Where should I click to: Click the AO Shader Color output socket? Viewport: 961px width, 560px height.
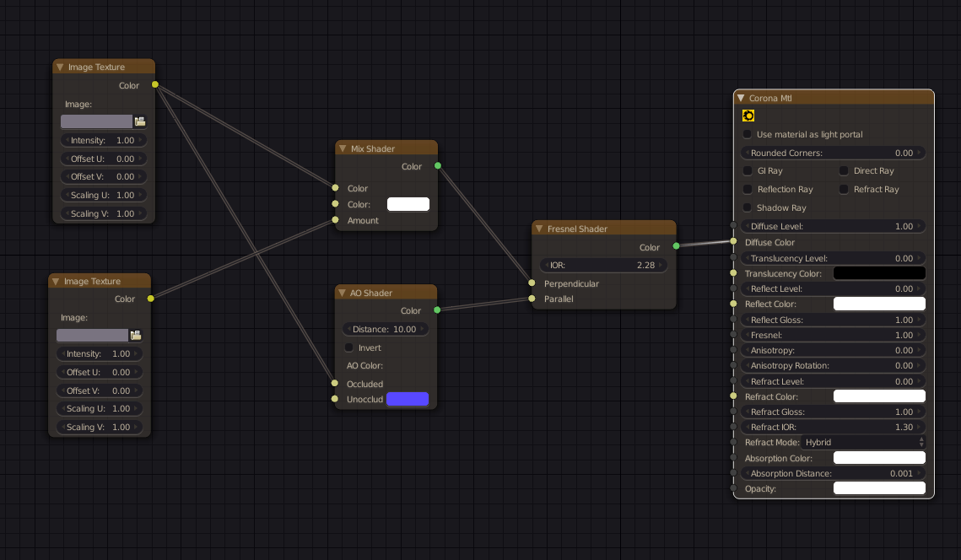click(437, 310)
